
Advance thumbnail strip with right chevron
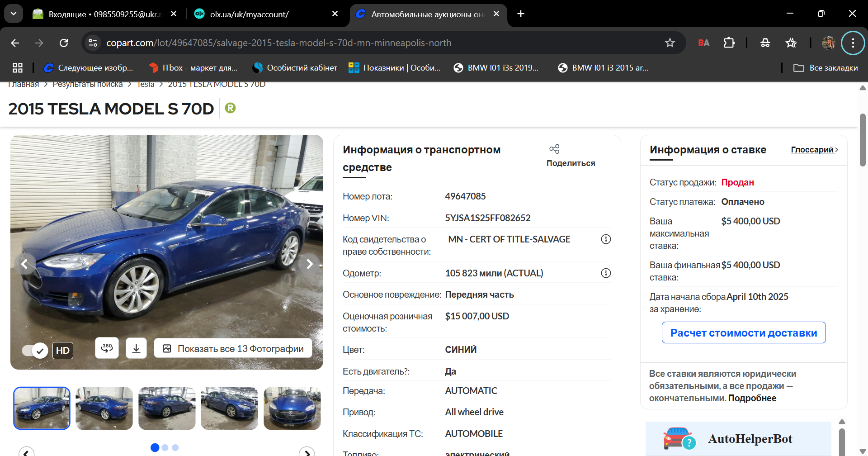tap(307, 452)
